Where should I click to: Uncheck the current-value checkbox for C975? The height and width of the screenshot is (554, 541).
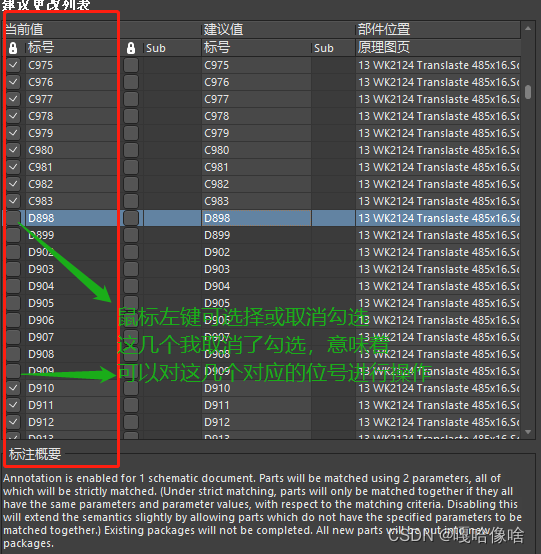[13, 65]
